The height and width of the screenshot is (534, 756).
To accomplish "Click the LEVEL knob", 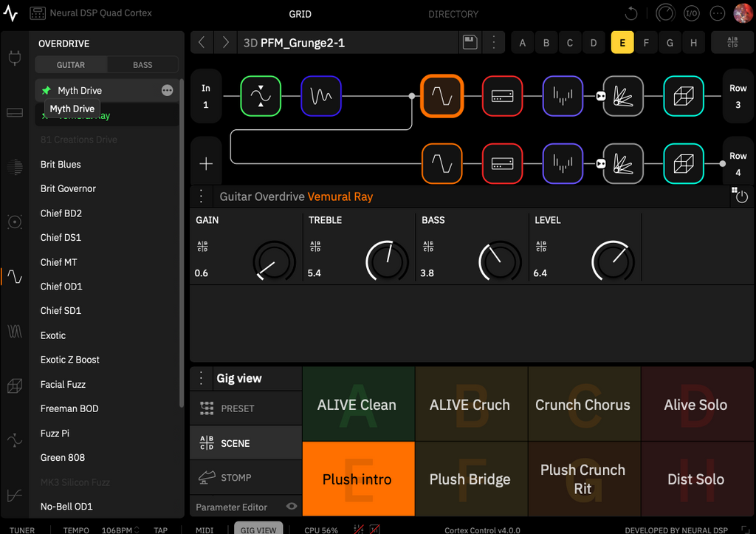I will tap(613, 261).
